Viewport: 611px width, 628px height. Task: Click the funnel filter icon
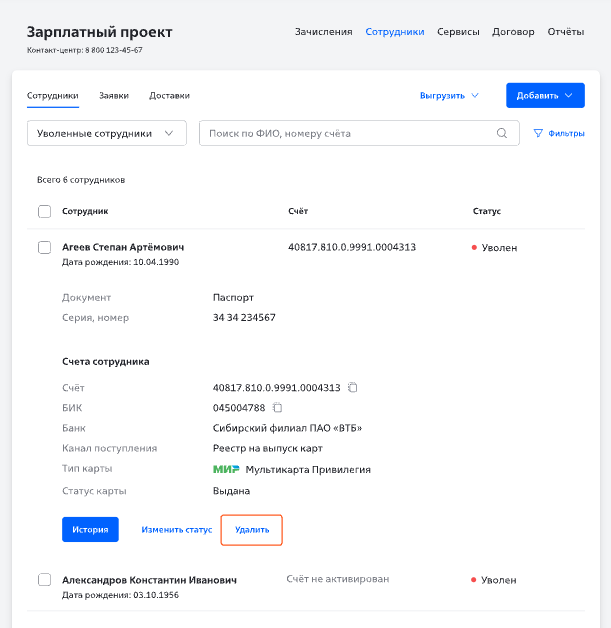(x=538, y=133)
